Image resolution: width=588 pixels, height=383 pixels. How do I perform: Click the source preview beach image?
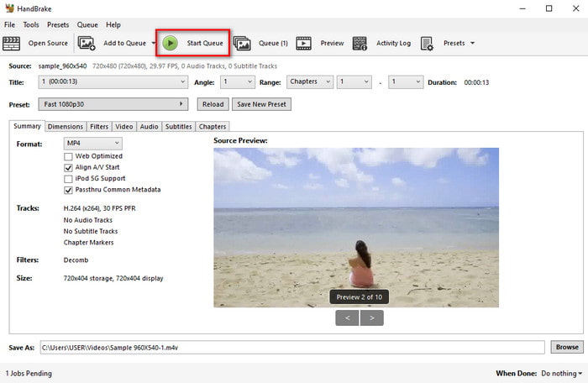pos(356,228)
